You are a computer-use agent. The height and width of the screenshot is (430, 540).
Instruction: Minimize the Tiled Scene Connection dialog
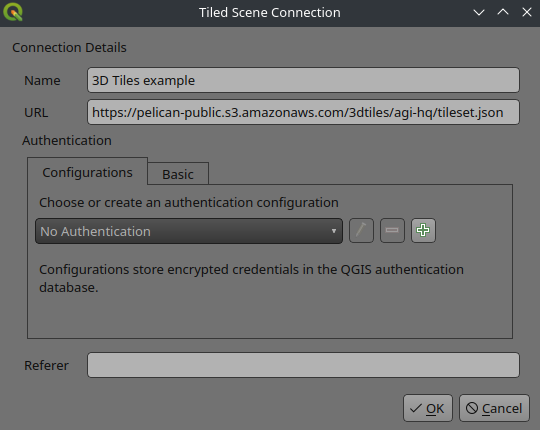[479, 13]
